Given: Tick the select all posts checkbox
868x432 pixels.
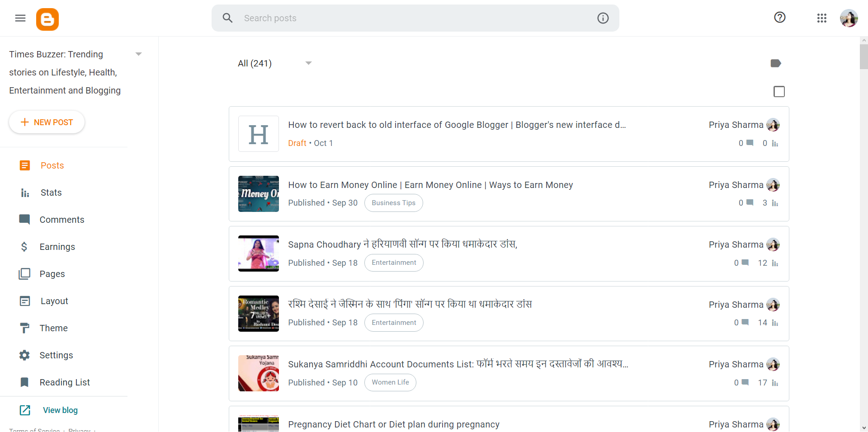Looking at the screenshot, I should tap(779, 92).
